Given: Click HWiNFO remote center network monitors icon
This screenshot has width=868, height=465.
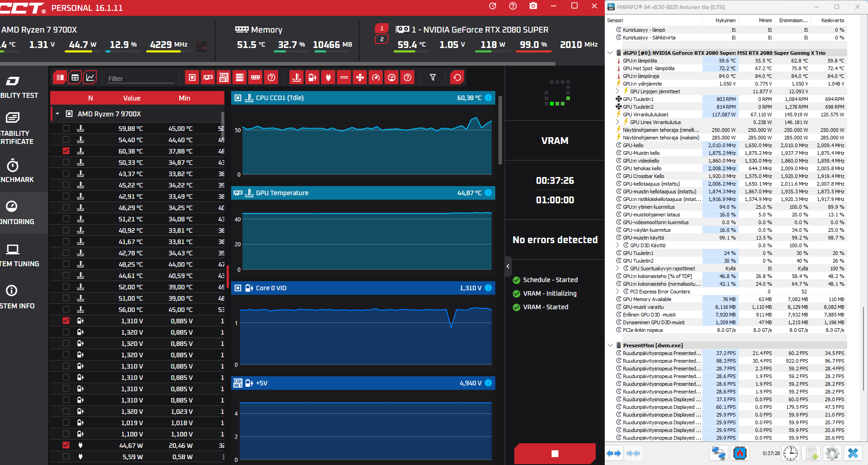Looking at the screenshot, I should (719, 453).
